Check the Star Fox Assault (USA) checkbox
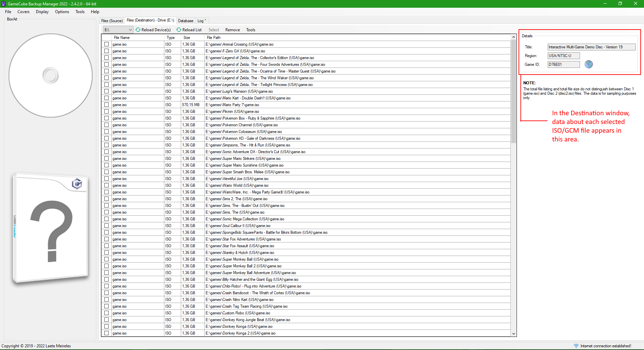644x350 pixels. pos(106,246)
